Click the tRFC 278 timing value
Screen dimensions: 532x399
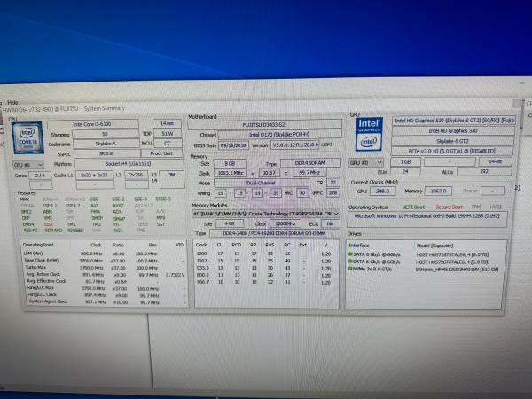point(332,192)
